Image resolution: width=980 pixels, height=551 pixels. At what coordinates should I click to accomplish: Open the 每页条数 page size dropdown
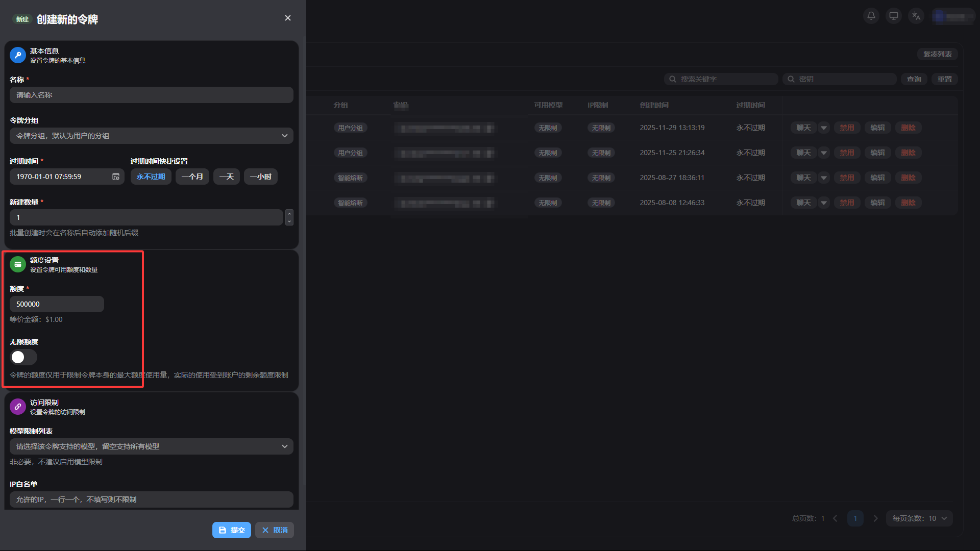[x=919, y=518]
